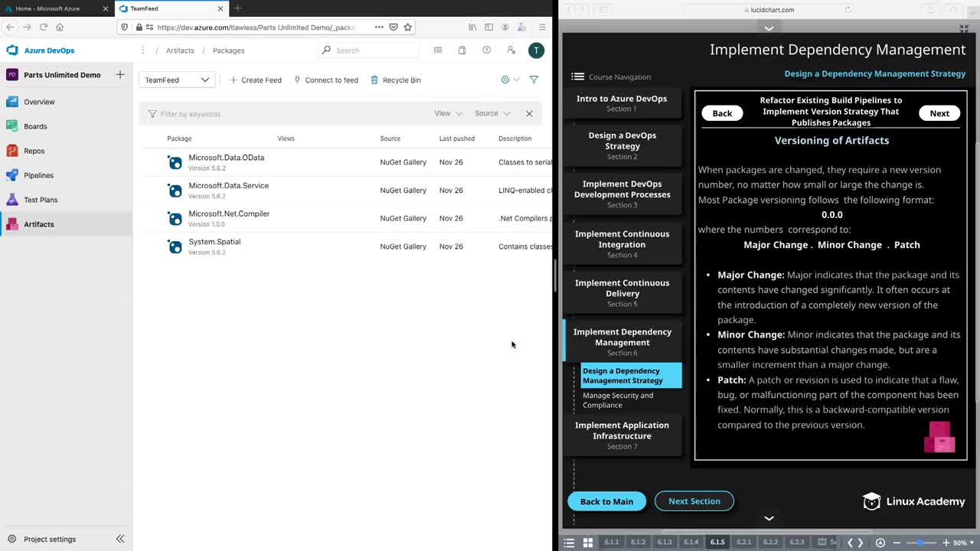Viewport: 980px width, 551px height.
Task: Open the TeamFeed feed dropdown
Action: 177,80
